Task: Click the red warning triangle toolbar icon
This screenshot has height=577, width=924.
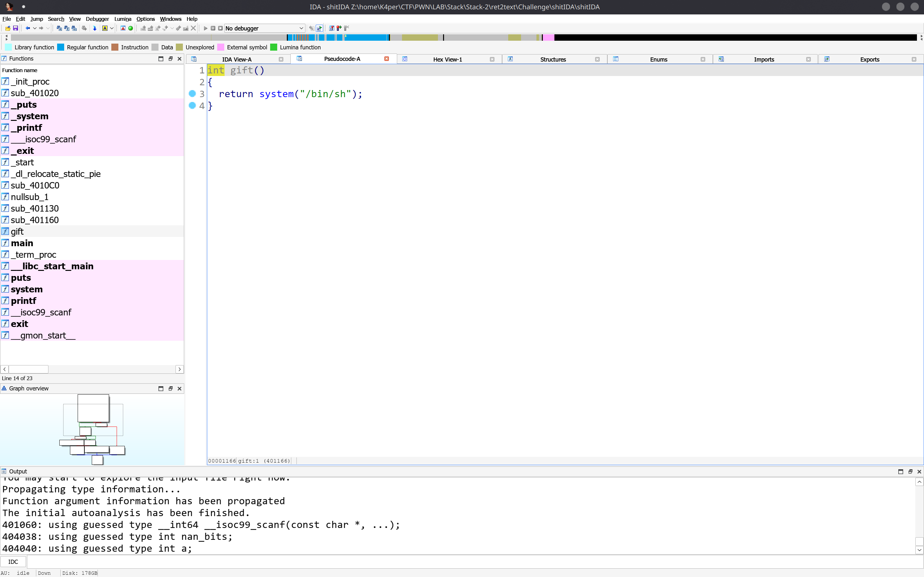Action: pos(123,28)
